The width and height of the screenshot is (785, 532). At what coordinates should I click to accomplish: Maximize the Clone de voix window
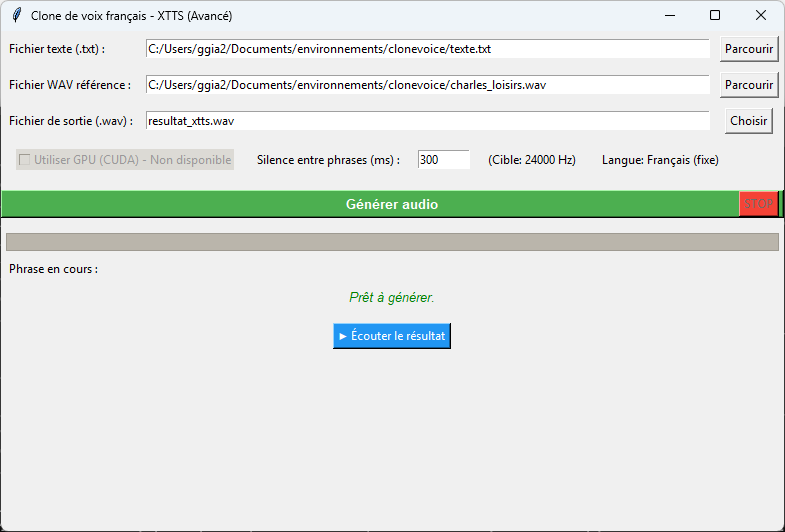point(715,15)
